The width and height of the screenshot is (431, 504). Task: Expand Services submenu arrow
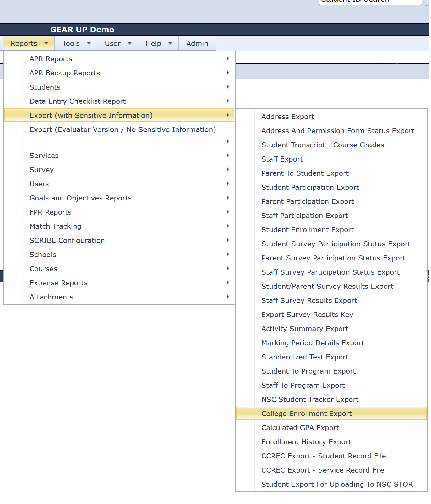pos(228,155)
